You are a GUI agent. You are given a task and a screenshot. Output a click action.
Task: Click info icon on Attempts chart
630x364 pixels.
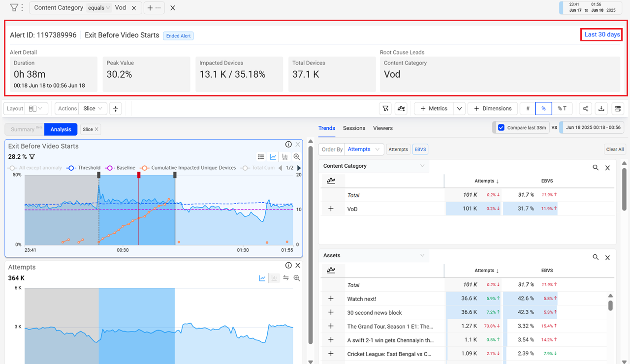click(x=289, y=266)
